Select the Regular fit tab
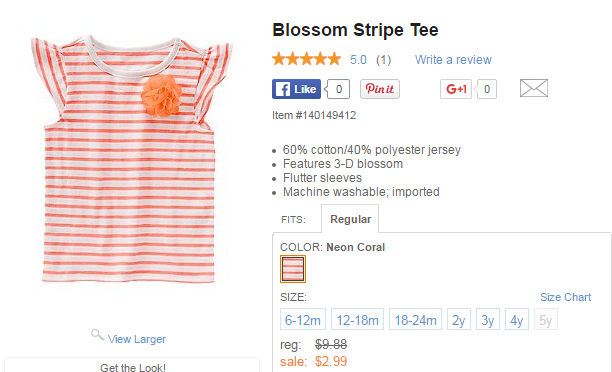The image size is (612, 372). point(350,219)
